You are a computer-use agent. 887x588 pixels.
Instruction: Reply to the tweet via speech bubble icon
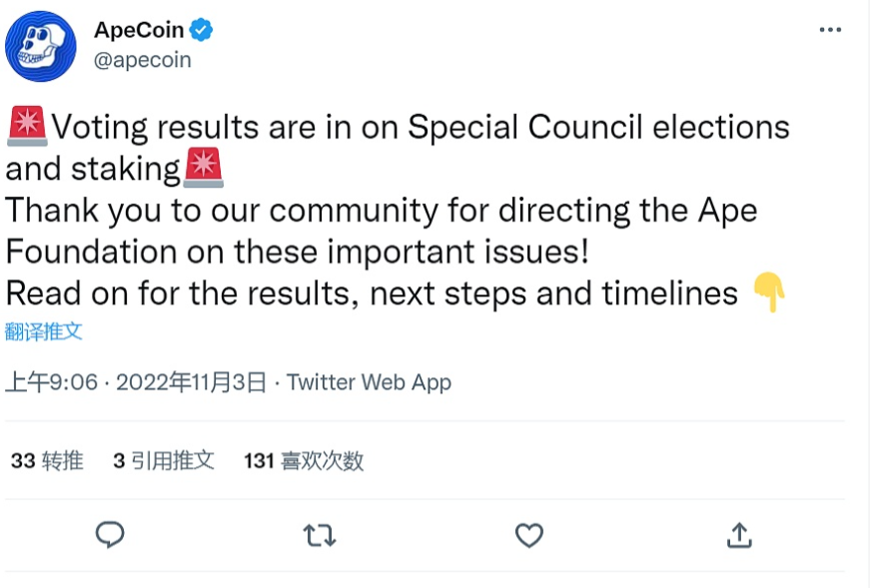coord(110,535)
